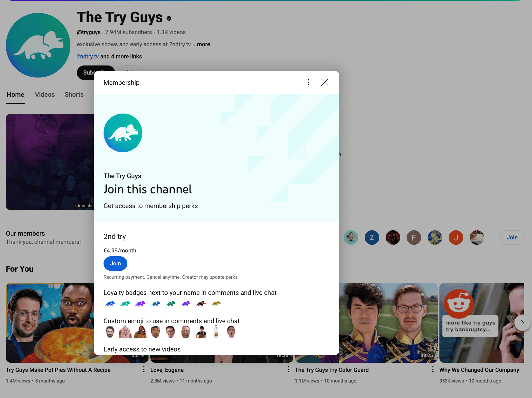Click the dark red face member avatar
Screen dimensions: 532x398
(393, 237)
